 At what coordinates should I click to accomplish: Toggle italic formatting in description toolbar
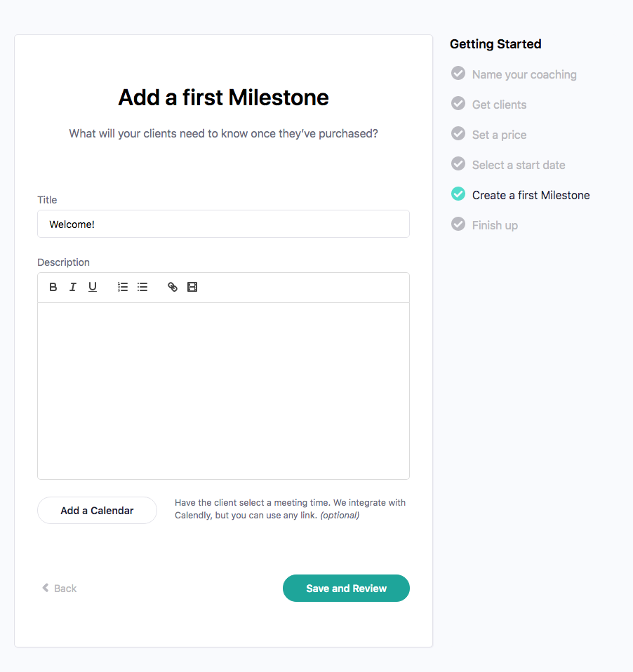pos(72,287)
